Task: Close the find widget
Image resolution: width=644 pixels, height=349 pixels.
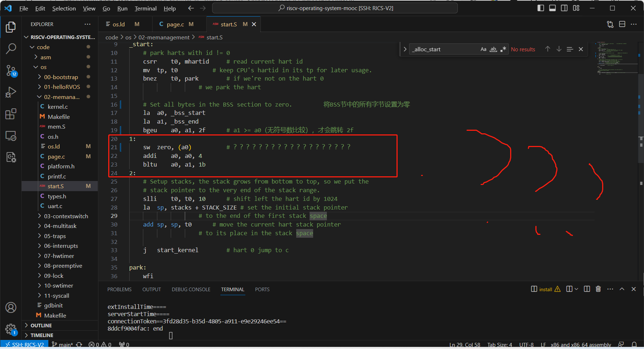Action: pyautogui.click(x=581, y=49)
